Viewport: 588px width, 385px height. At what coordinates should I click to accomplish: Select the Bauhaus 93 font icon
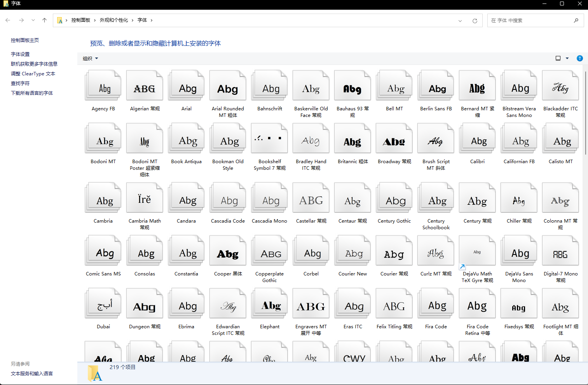coord(352,85)
